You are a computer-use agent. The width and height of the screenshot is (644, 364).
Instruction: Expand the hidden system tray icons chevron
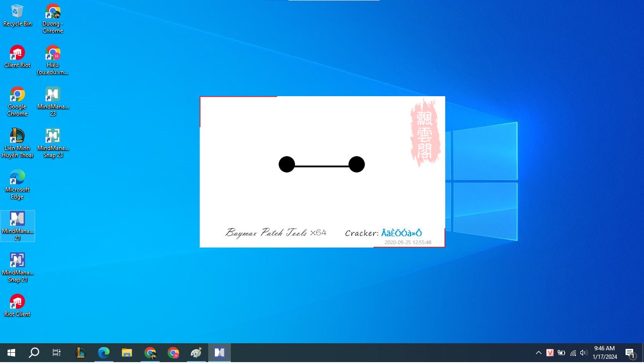[x=538, y=353]
